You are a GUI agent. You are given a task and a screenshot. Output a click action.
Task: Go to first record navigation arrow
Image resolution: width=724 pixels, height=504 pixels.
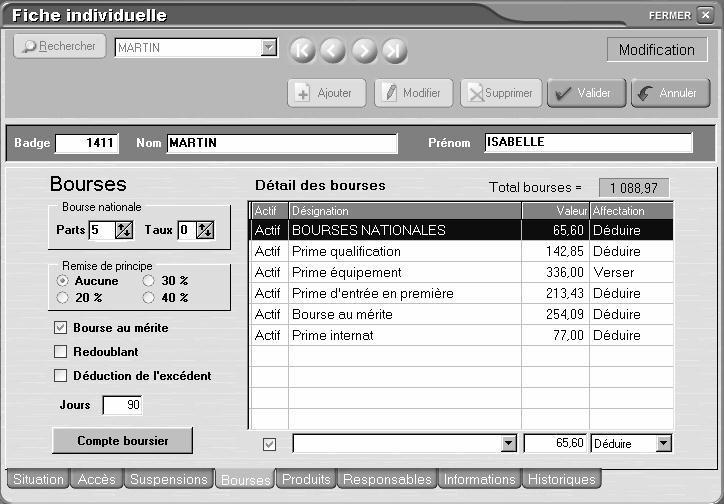302,50
